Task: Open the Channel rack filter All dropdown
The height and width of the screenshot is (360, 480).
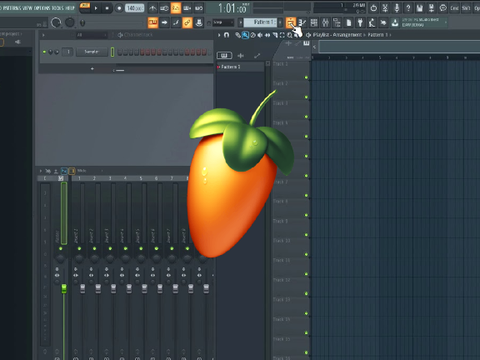Action: (92, 35)
